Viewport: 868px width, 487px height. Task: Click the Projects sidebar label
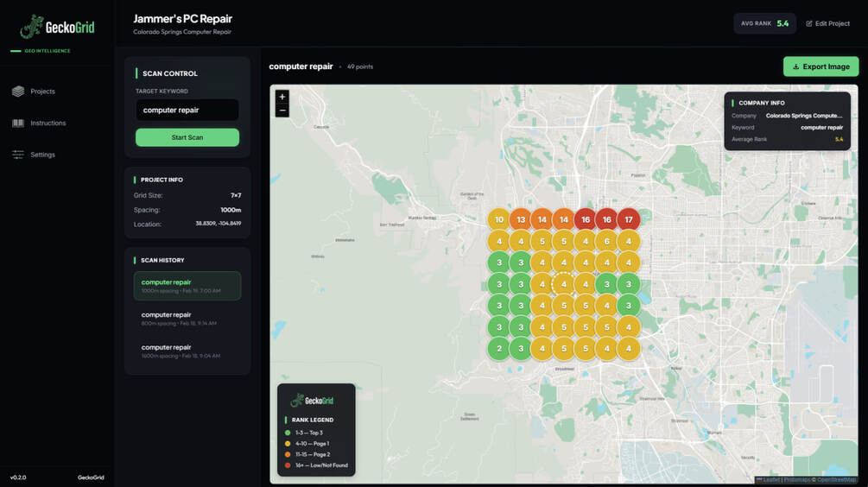click(x=42, y=92)
